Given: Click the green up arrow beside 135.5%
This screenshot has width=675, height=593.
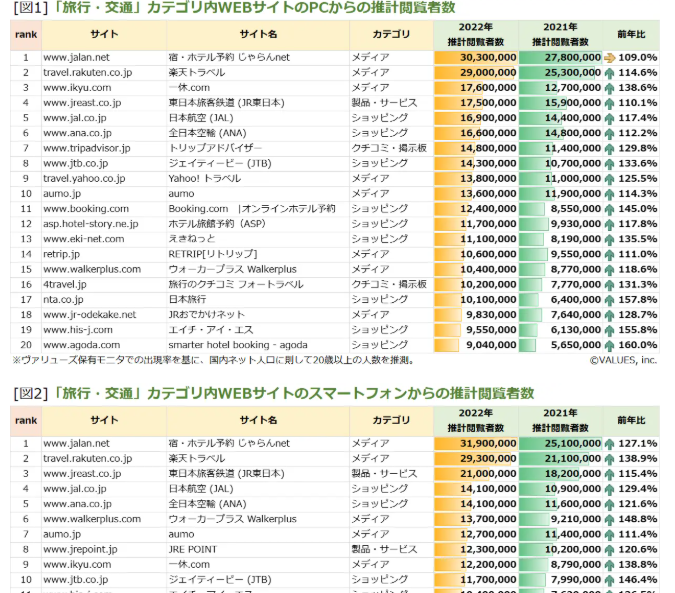Looking at the screenshot, I should [610, 239].
